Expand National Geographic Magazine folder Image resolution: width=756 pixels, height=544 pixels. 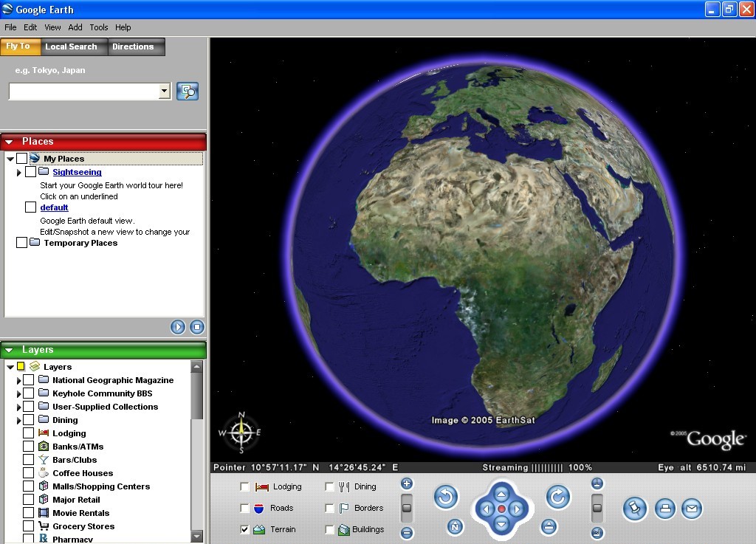click(18, 381)
